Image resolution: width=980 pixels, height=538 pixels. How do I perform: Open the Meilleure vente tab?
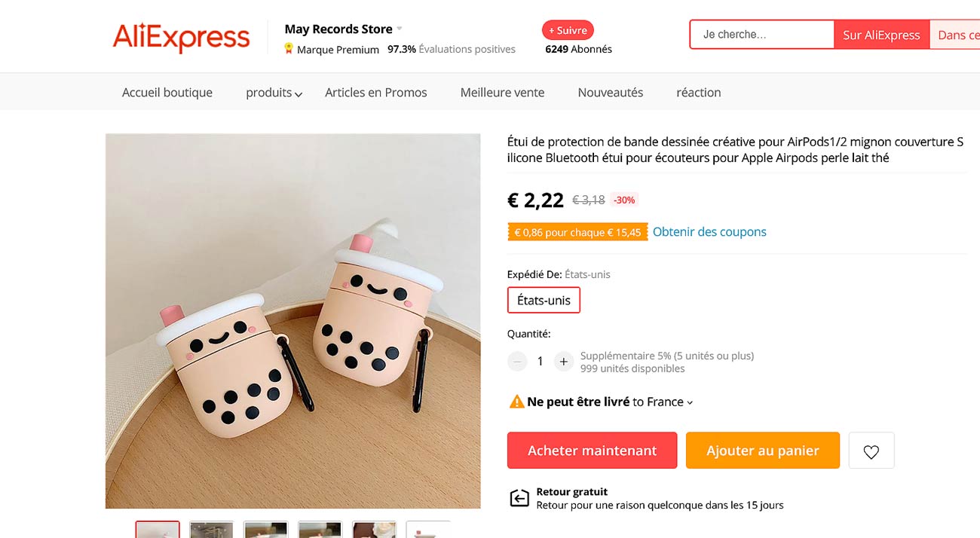coord(502,93)
